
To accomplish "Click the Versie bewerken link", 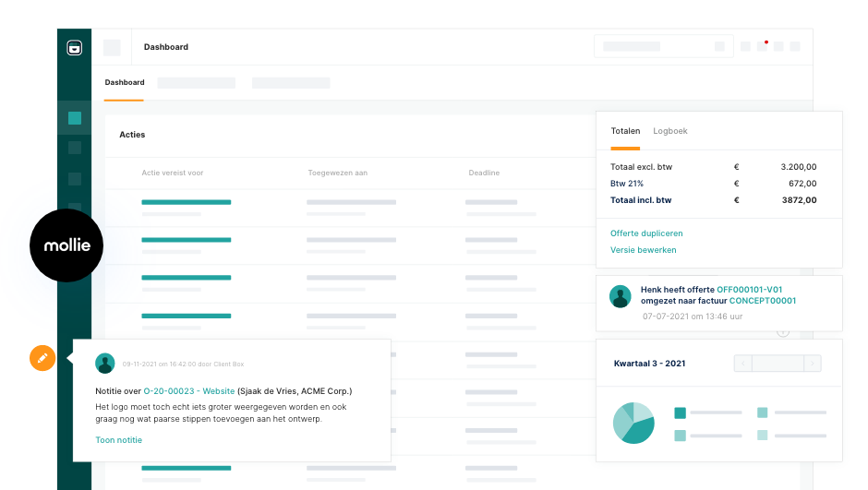I will click(x=643, y=250).
